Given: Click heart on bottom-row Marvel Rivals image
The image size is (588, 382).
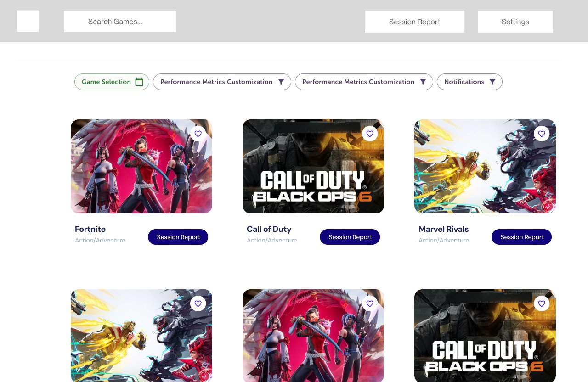Looking at the screenshot, I should coord(198,303).
